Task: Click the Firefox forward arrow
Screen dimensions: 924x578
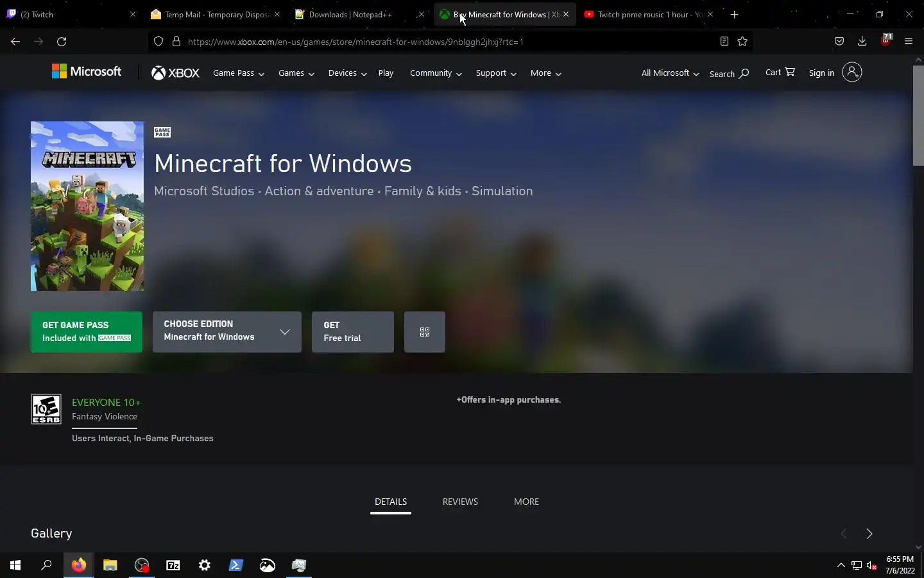Action: (x=38, y=42)
